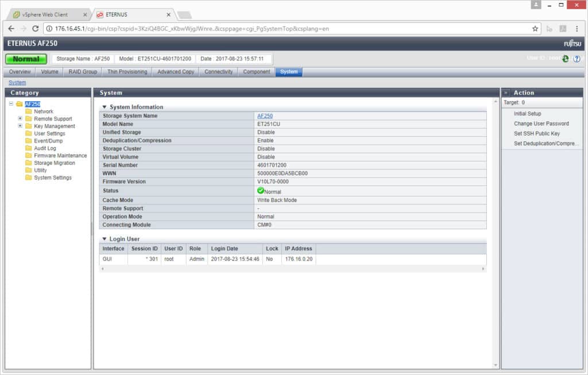The width and height of the screenshot is (588, 375).
Task: Click the Login Date column header
Action: click(235, 249)
